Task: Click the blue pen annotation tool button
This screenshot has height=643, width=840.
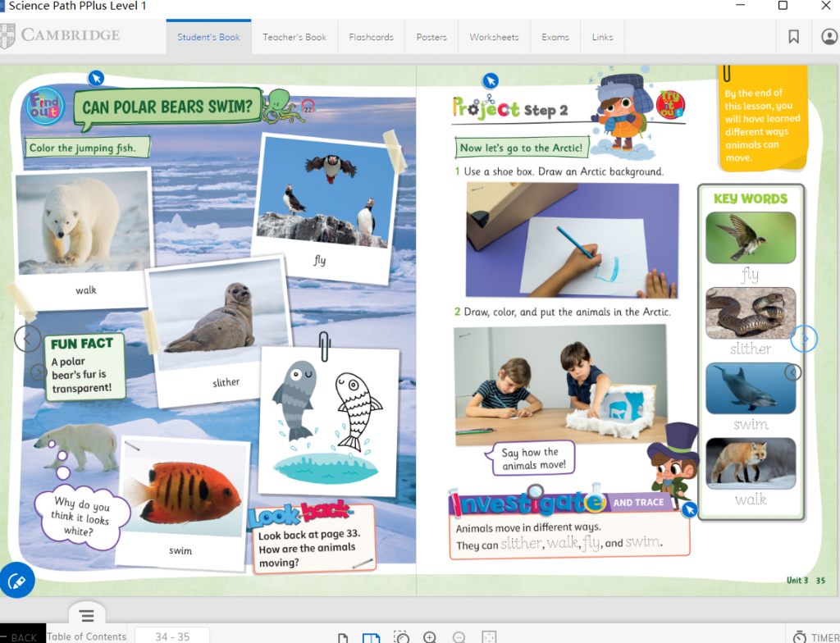Action: pyautogui.click(x=17, y=581)
